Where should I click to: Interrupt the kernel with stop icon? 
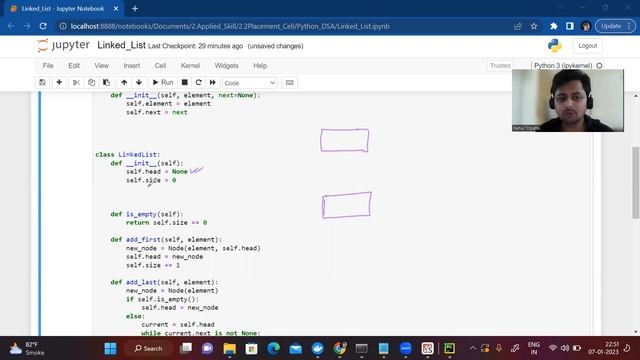(x=184, y=82)
